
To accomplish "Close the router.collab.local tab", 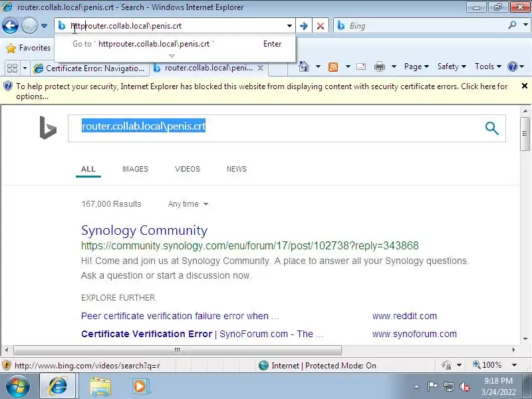I will tap(260, 68).
